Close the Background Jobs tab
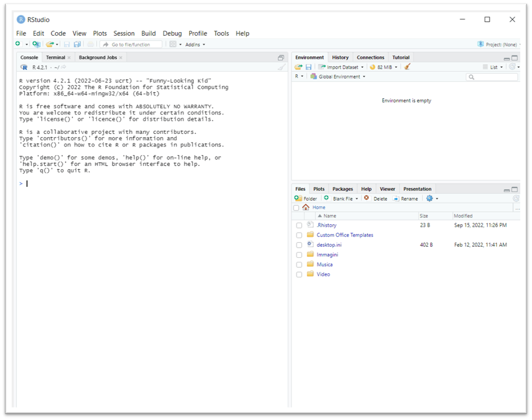Screen dimensions: 532x420 [121, 57]
